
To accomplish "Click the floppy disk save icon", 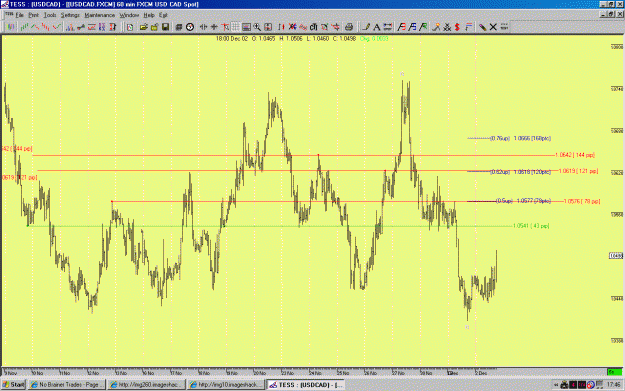I will click(165, 27).
